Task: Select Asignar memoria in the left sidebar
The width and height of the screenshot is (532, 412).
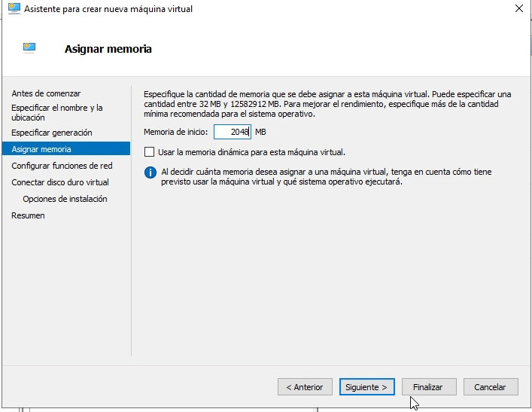Action: click(41, 149)
